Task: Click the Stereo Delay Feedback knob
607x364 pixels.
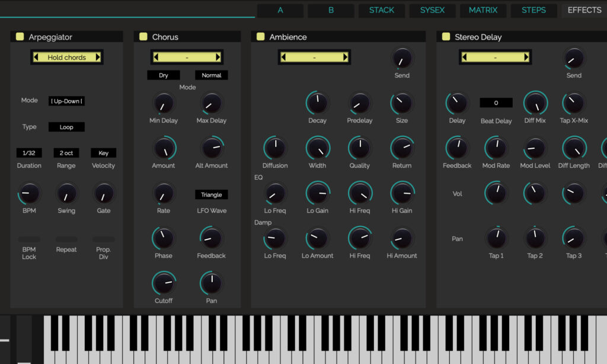Action: click(457, 148)
